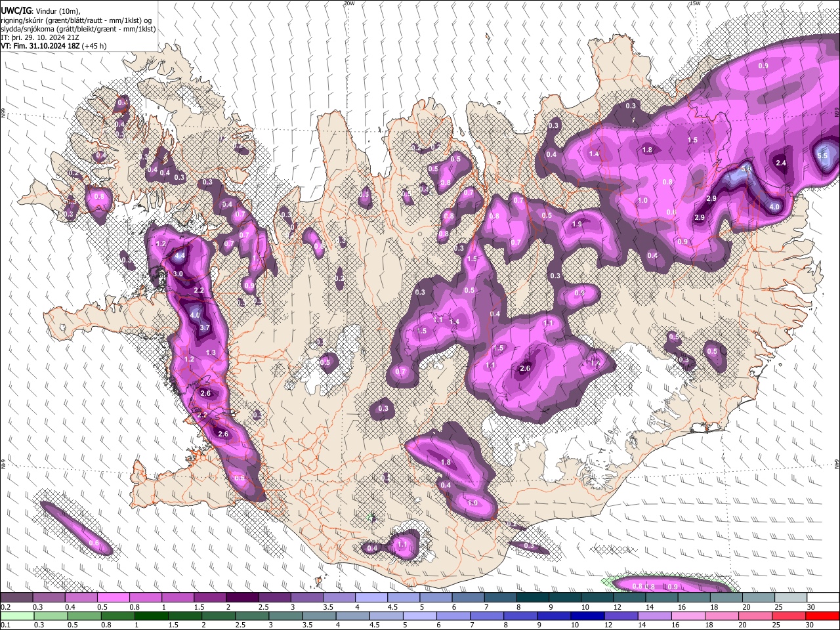Click the light pink 16 swatch in lower legend
This screenshot has width=840, height=630.
(x=688, y=616)
